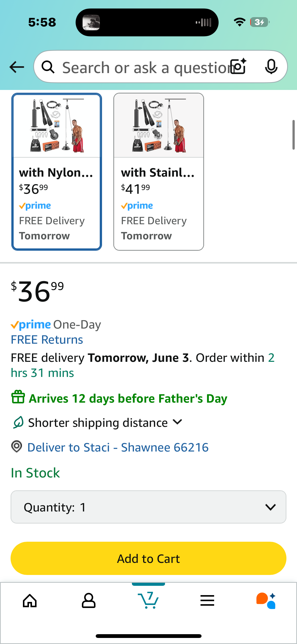Open camera lens search icon
This screenshot has width=297, height=644.
click(x=239, y=67)
